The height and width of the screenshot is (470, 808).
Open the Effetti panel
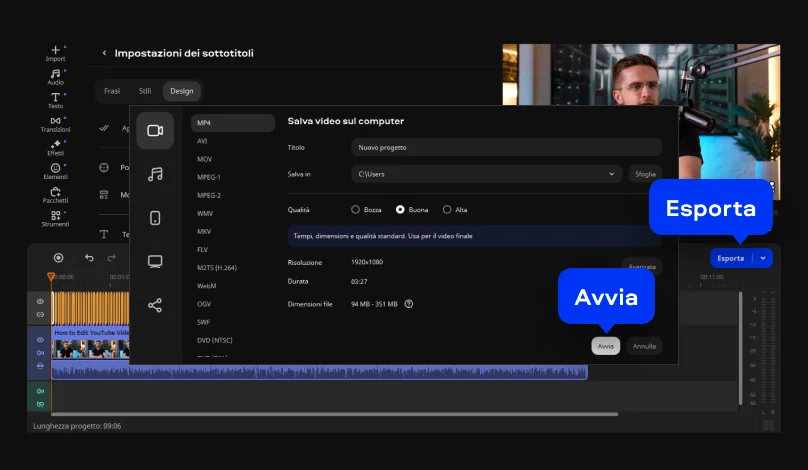[x=55, y=147]
